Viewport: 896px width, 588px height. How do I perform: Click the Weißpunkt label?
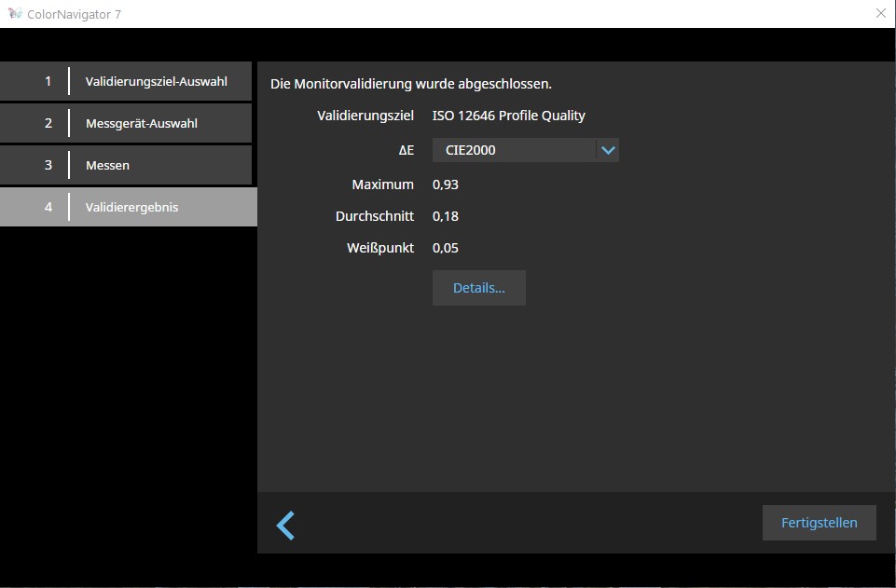click(x=380, y=248)
